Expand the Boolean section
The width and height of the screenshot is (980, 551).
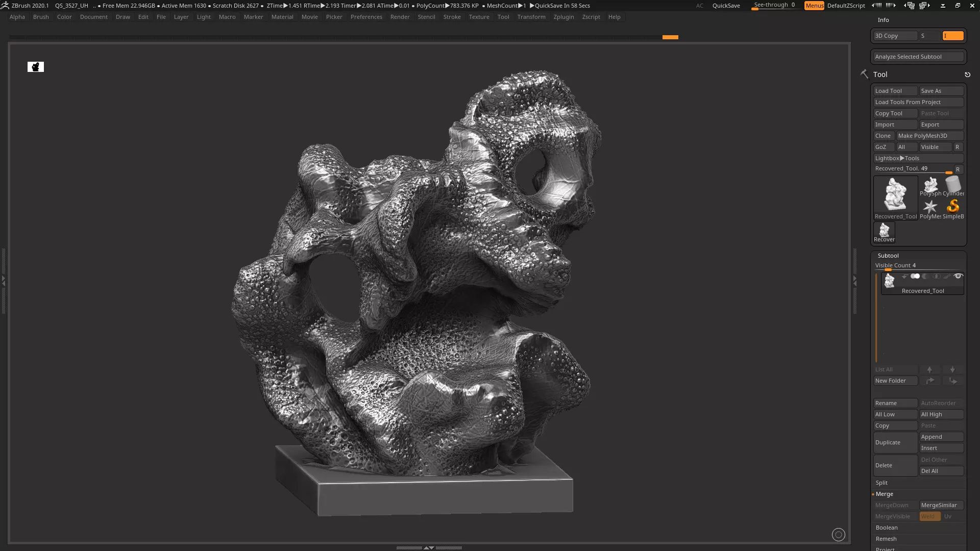pos(887,528)
